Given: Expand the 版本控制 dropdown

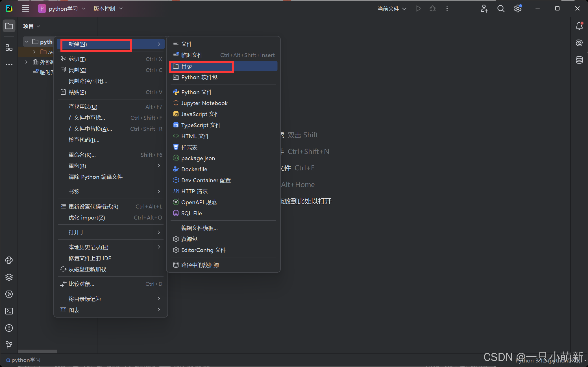Looking at the screenshot, I should click(108, 9).
